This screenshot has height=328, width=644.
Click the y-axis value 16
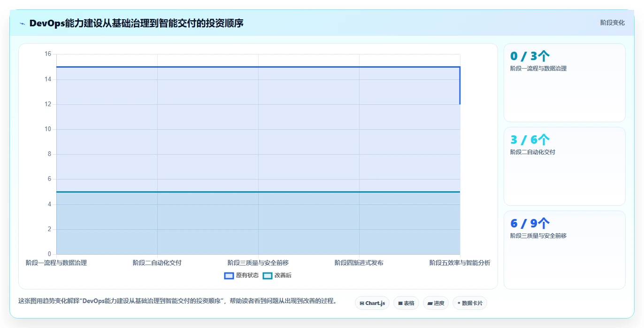coord(48,54)
